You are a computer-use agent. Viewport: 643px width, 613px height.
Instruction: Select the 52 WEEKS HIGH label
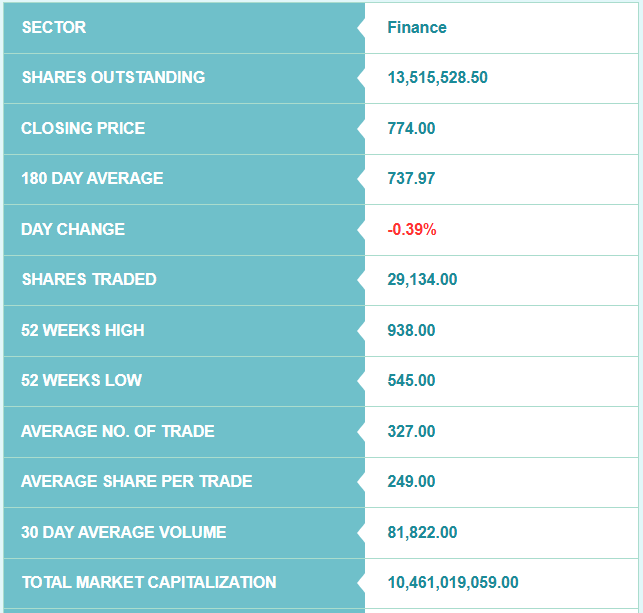(x=83, y=331)
